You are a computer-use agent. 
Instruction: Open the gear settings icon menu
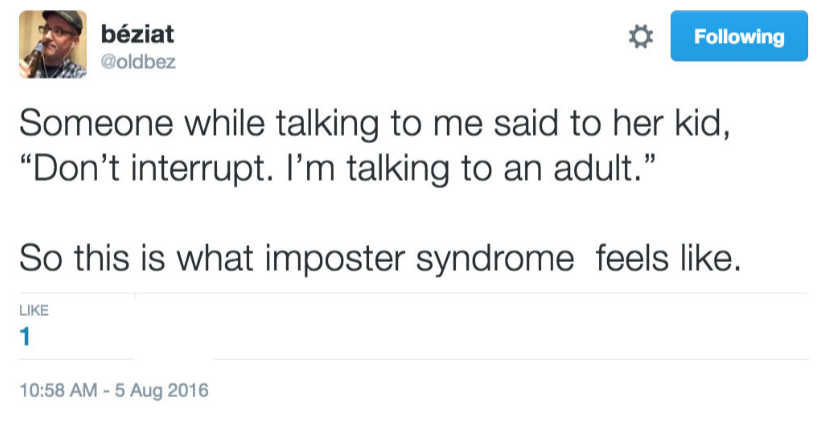point(640,37)
